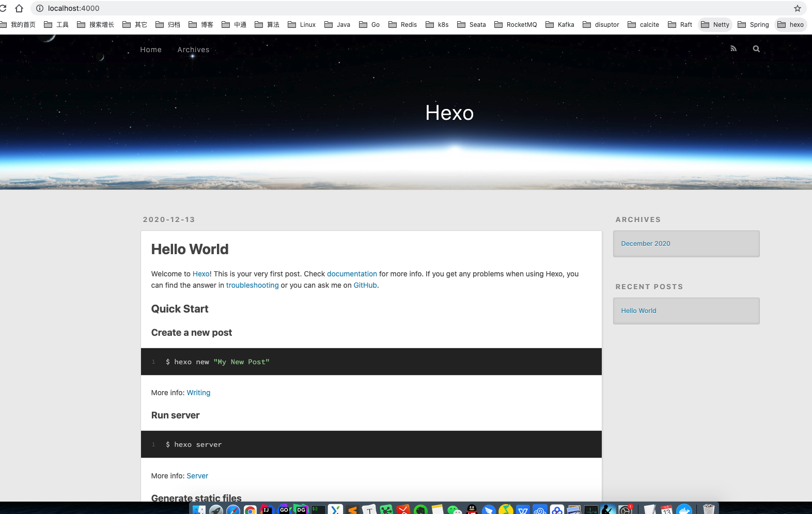Open the Hello World post title

190,250
